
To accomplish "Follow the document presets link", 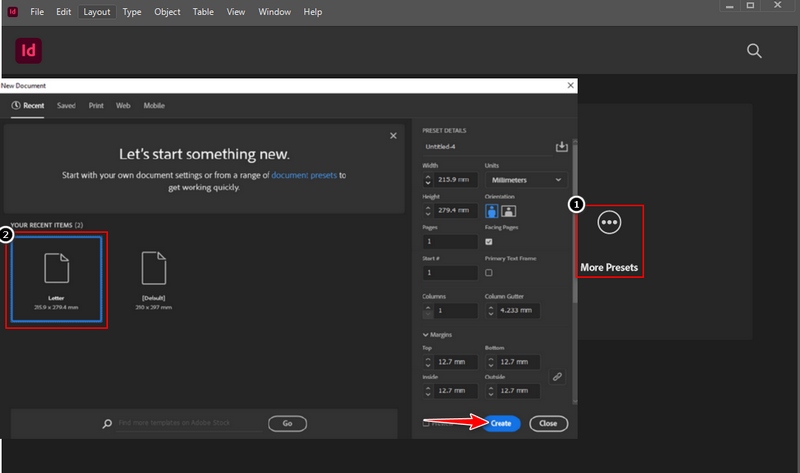I will click(x=302, y=174).
